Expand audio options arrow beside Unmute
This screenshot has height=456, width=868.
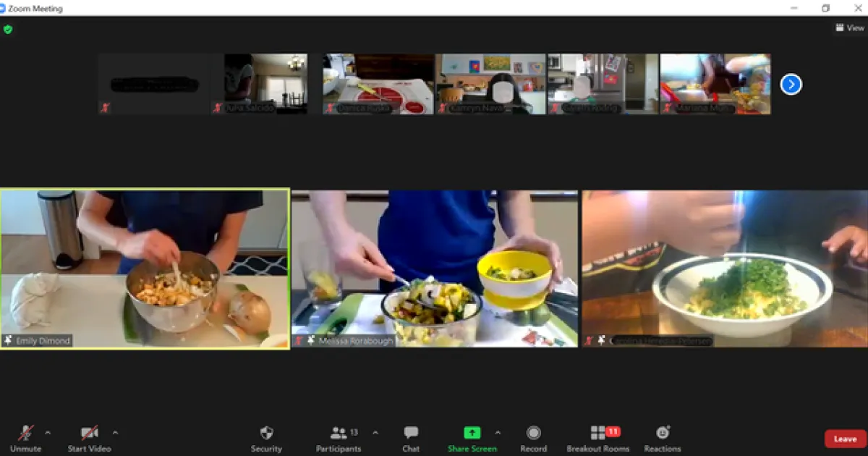(x=48, y=433)
